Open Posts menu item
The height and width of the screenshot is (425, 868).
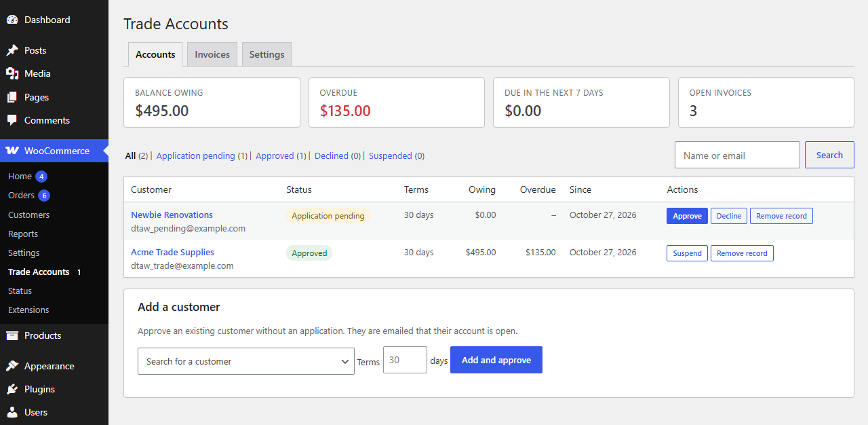(x=54, y=50)
